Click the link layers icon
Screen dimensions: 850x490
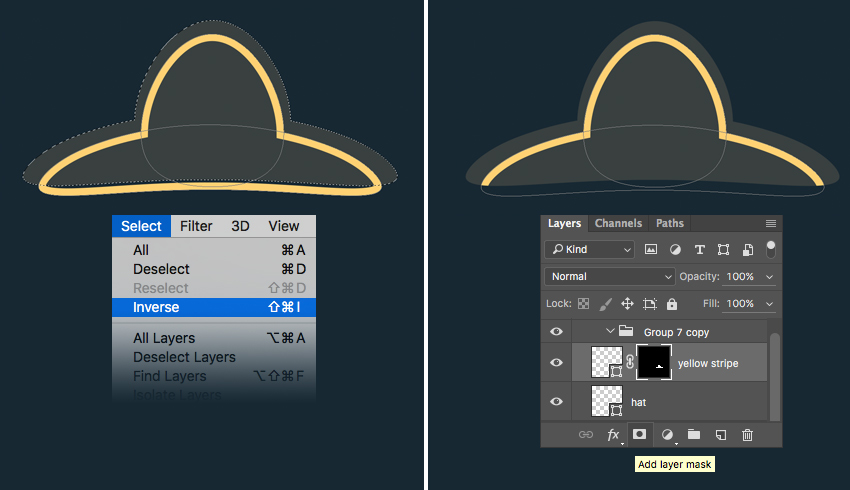coord(585,435)
